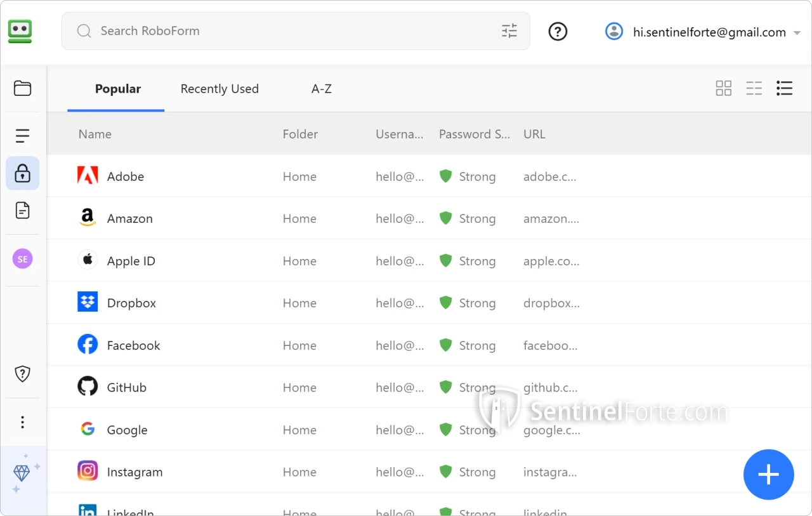Click Home folder in Facebook row
This screenshot has width=812, height=516.
click(x=299, y=345)
